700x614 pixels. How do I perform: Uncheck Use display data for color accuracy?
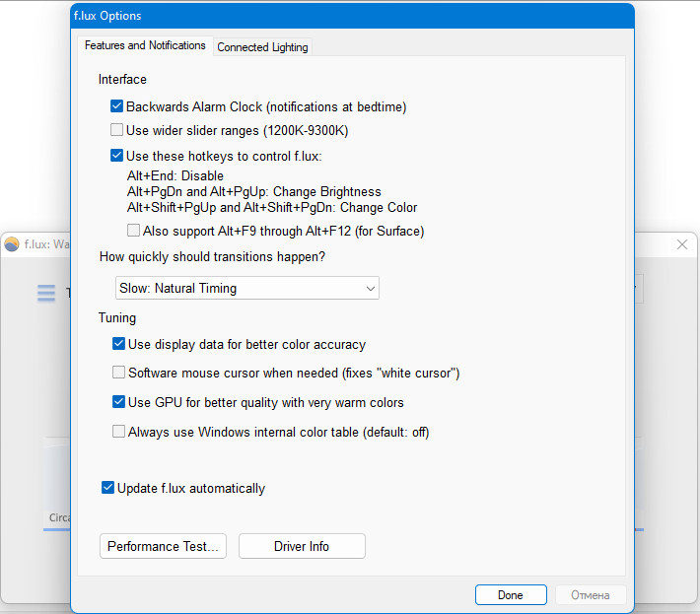tap(119, 344)
